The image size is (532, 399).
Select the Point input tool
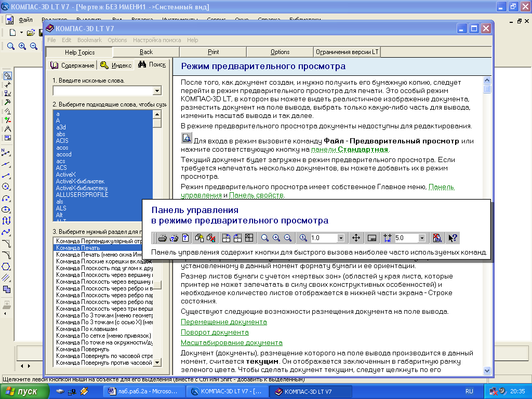point(6,153)
